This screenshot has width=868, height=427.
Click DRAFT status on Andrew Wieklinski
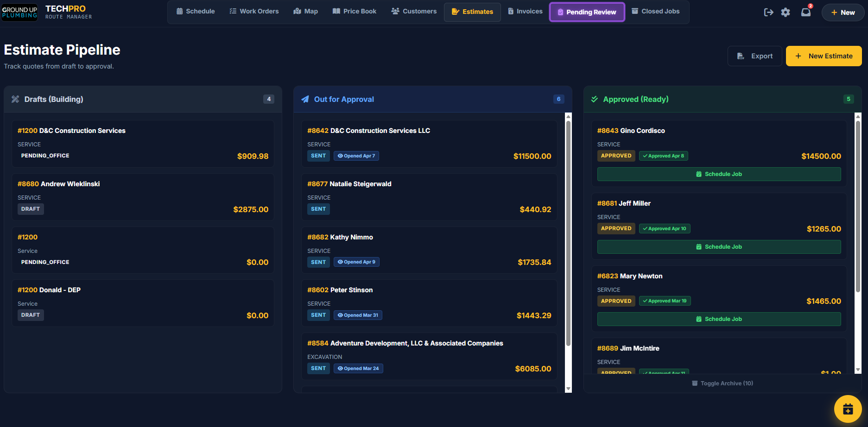coord(31,209)
